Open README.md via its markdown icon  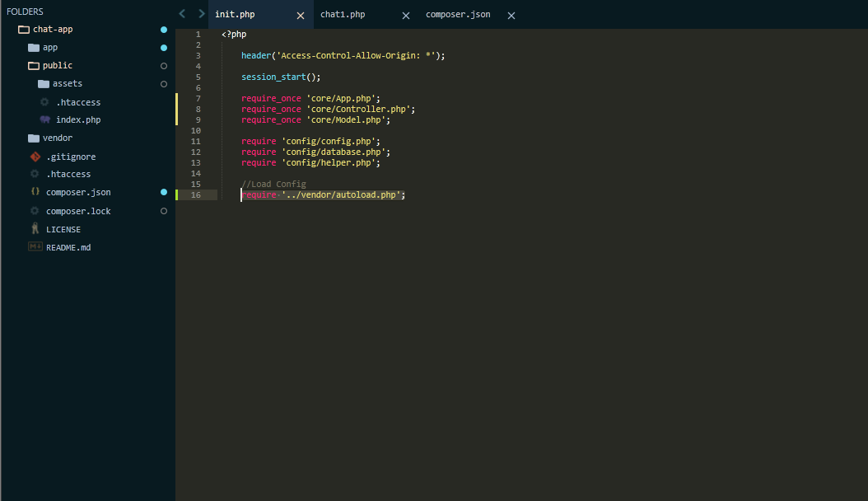point(34,246)
